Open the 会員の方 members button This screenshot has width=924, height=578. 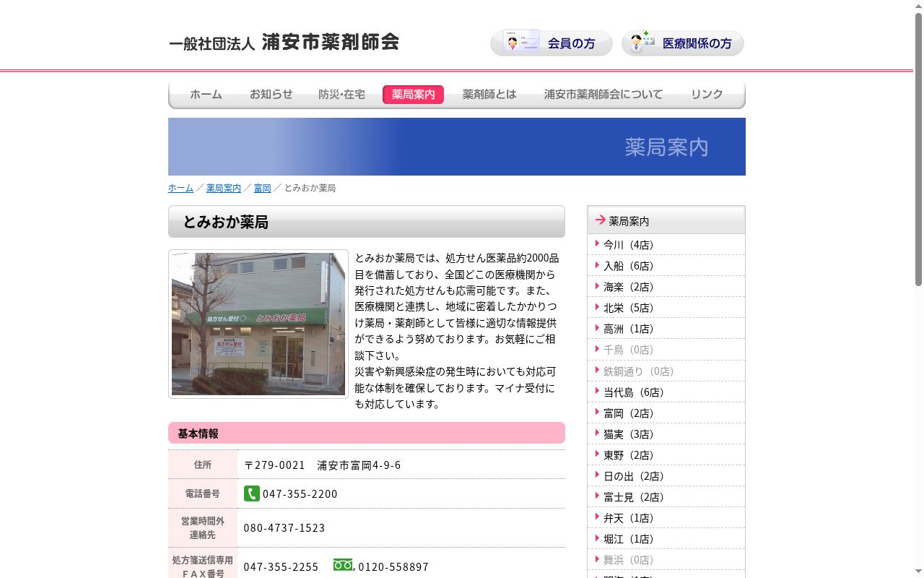tap(552, 43)
